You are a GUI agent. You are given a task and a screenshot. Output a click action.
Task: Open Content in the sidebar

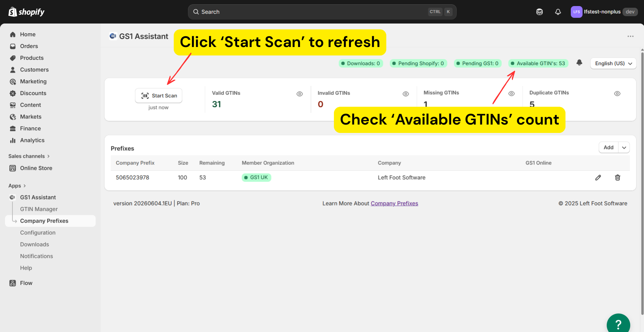pos(30,105)
